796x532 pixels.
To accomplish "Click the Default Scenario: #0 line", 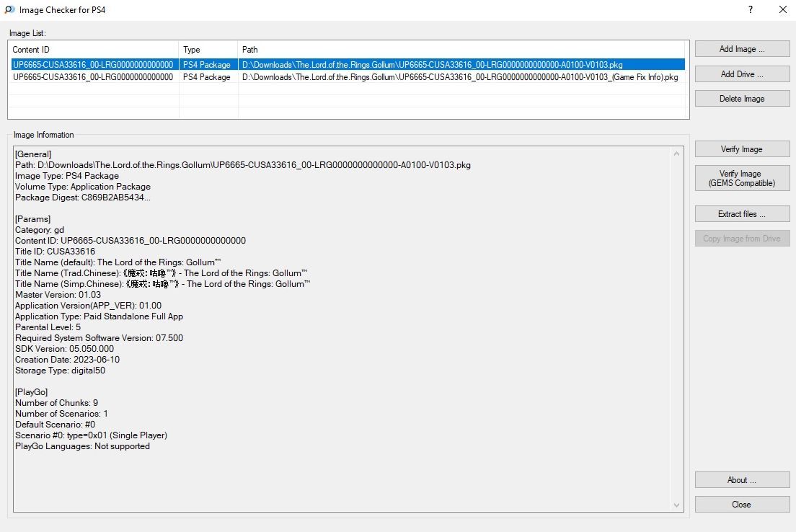I will click(x=56, y=425).
